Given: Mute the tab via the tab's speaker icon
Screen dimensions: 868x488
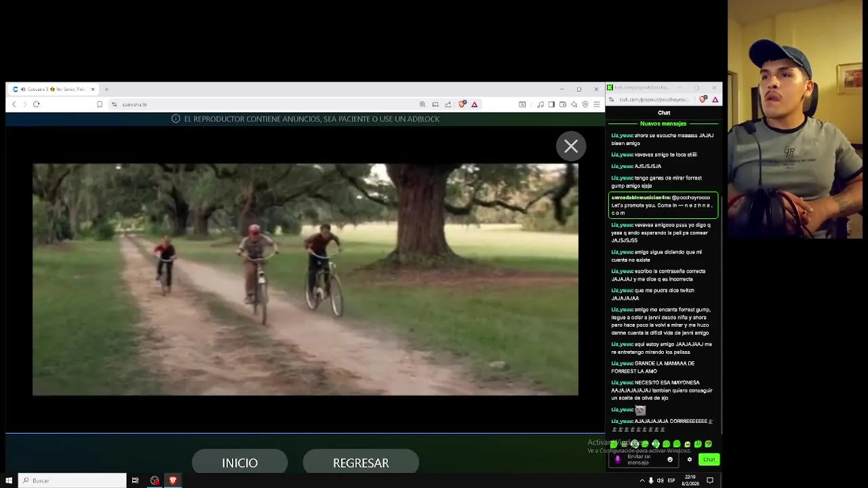Looking at the screenshot, I should click(x=23, y=89).
